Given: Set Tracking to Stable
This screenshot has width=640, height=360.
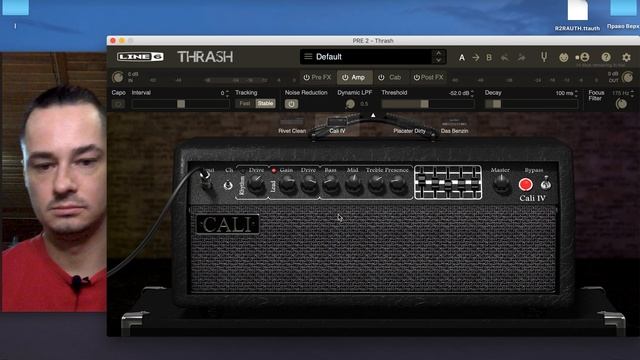Looking at the screenshot, I should (x=265, y=104).
